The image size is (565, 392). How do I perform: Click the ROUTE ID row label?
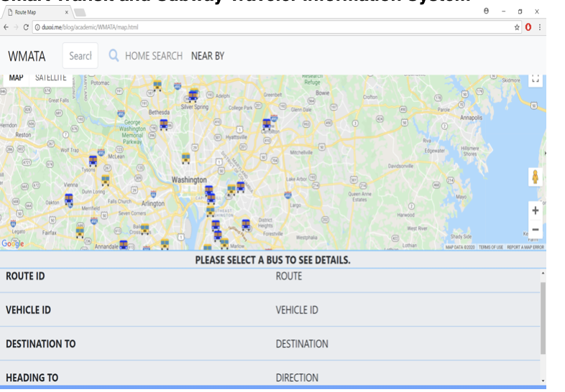(25, 276)
